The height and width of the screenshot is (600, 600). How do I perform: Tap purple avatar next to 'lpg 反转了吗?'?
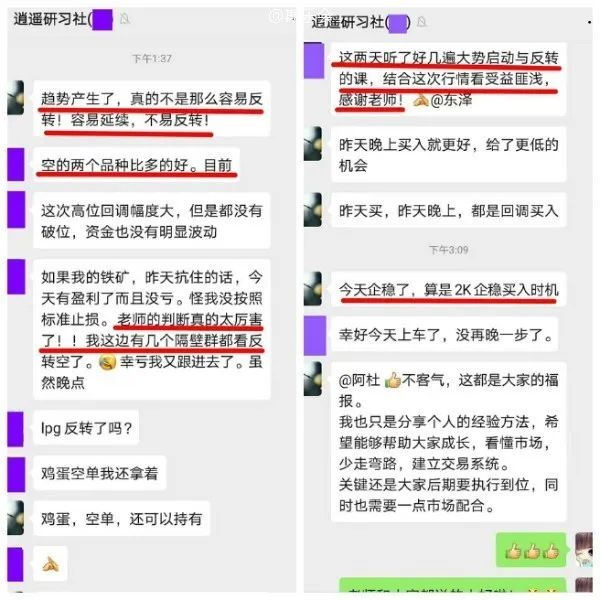pos(16,429)
